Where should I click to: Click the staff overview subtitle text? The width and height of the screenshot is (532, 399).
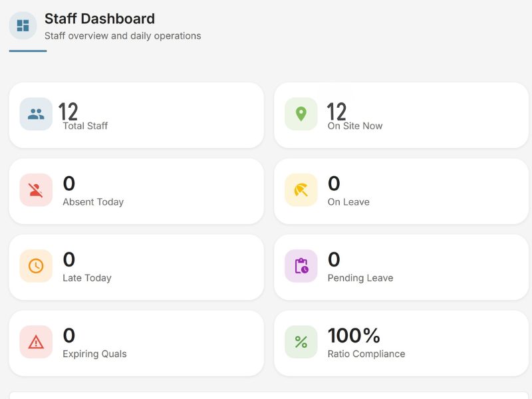tap(122, 36)
